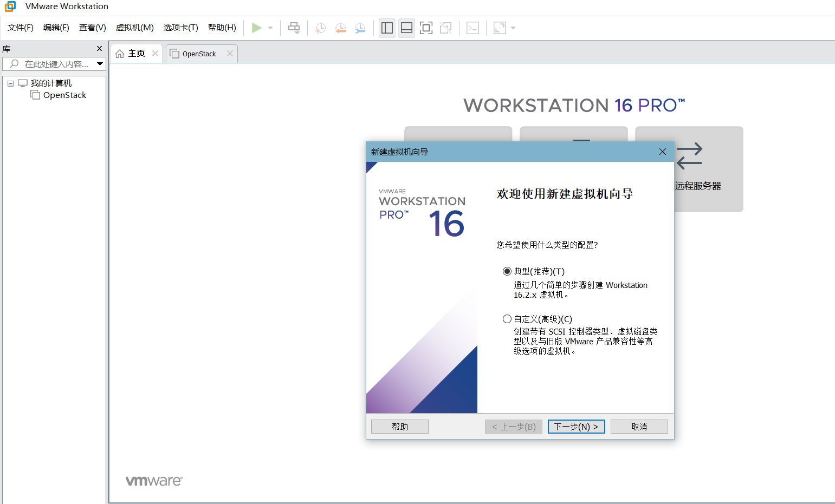Open the 帮助(H) menu

tap(222, 28)
